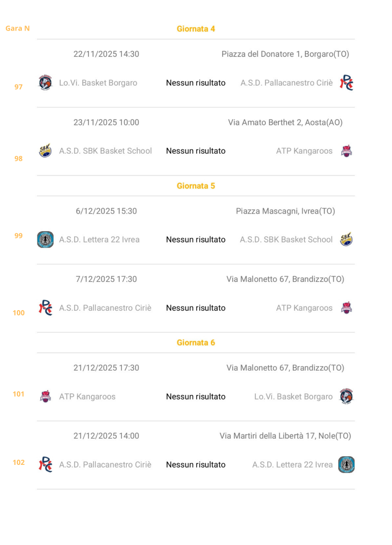
Task: Click the 6/12/2025 15:30 match date
Action: pyautogui.click(x=106, y=211)
